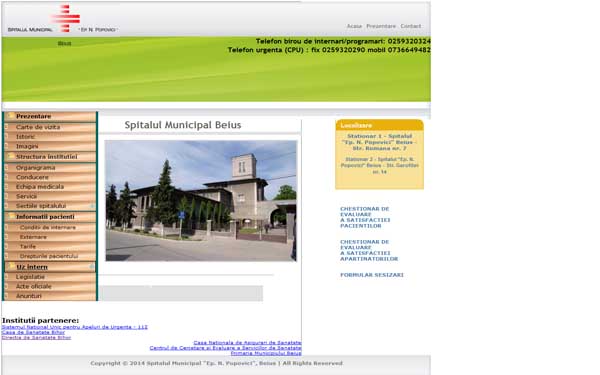Viewport: 600px width, 375px height.
Task: Open Casa de Sanatate Bihor link
Action: click(33, 332)
